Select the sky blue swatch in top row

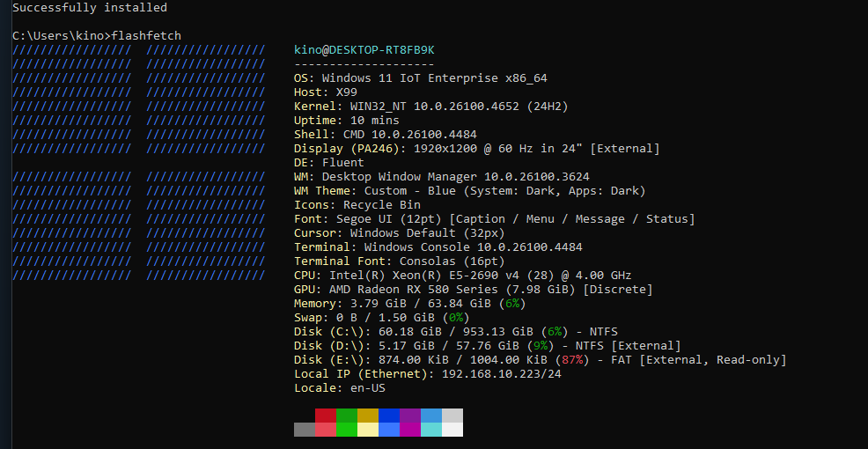[431, 416]
